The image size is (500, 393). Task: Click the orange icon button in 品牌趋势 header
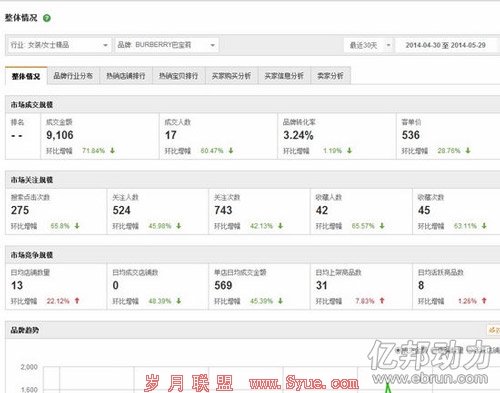point(493,330)
